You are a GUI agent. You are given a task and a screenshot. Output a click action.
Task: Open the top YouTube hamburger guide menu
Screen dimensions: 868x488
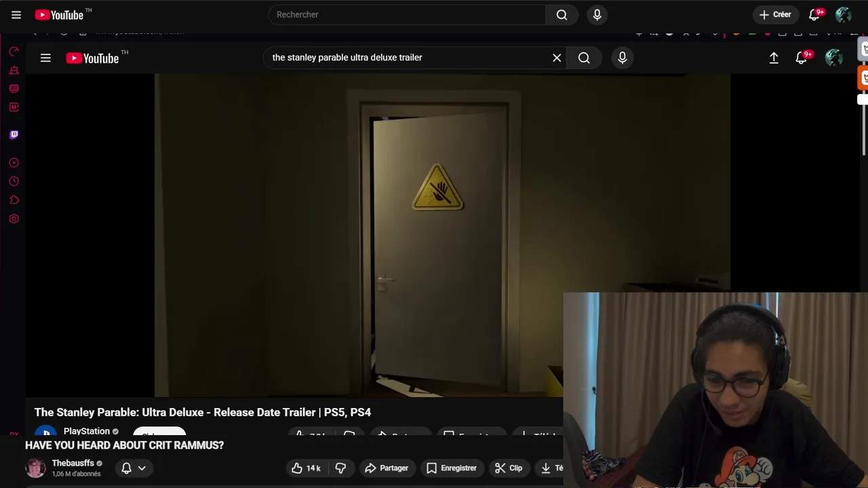(x=16, y=14)
